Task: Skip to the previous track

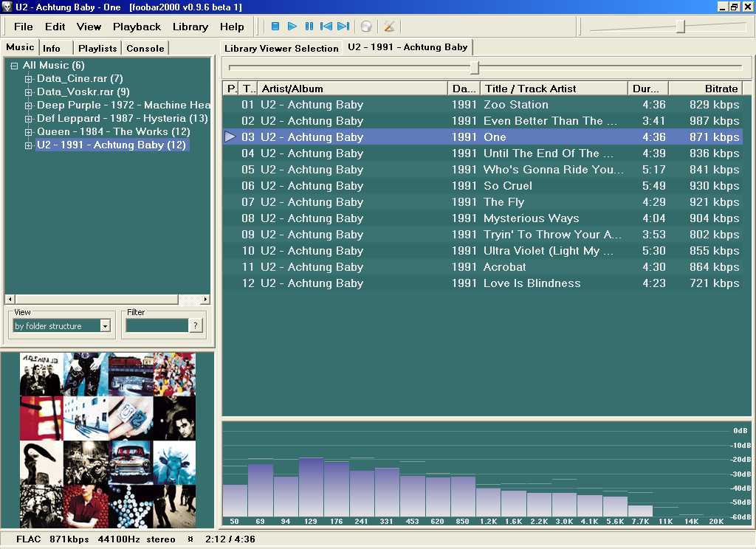Action: 326,27
